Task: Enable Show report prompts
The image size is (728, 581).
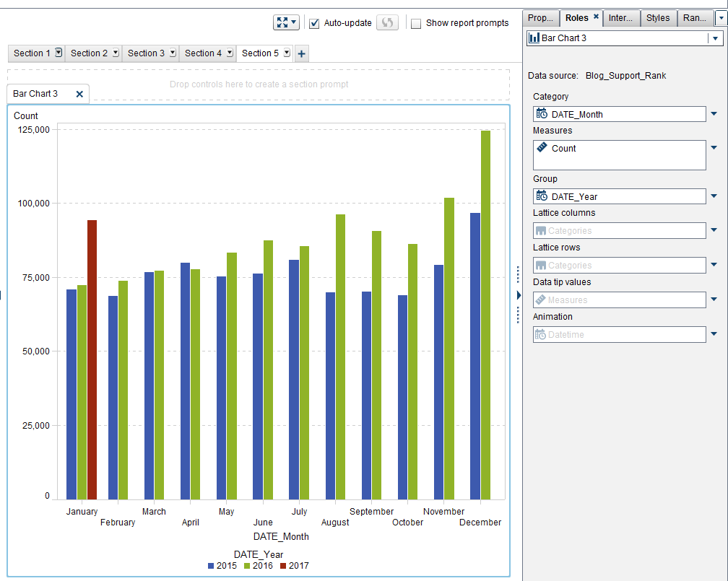Action: tap(416, 24)
